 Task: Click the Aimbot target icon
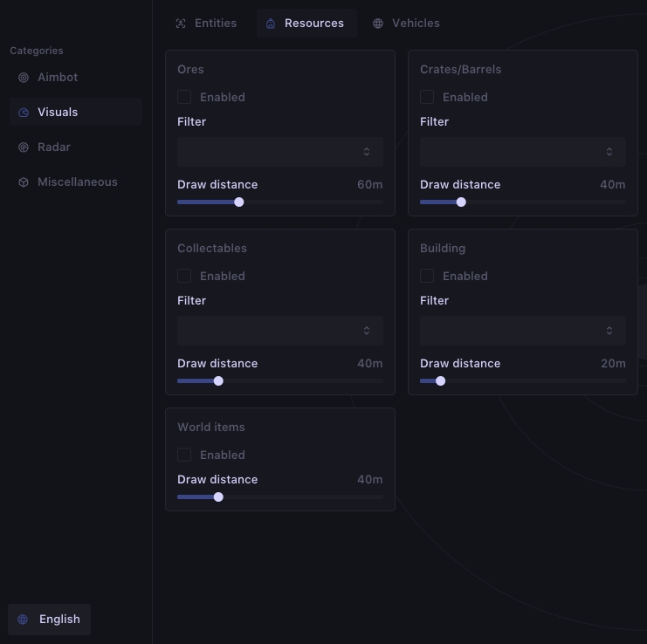point(24,78)
